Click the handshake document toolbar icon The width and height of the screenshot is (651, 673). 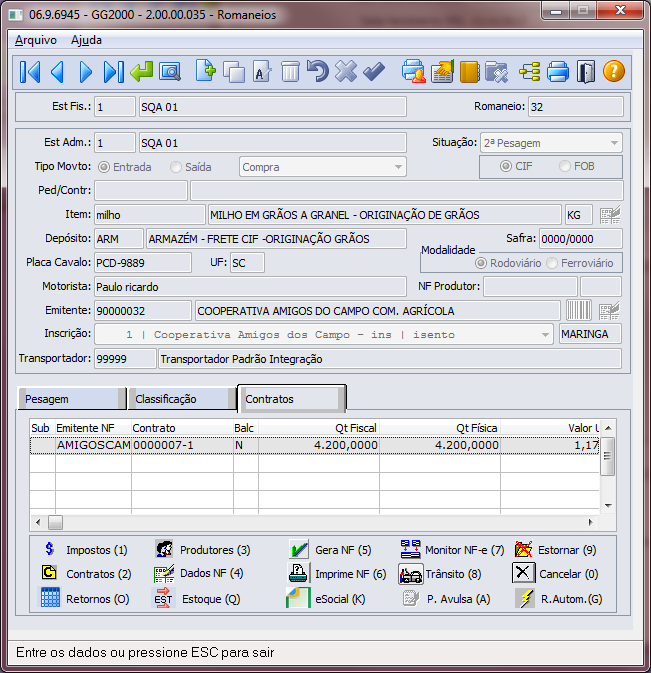(442, 71)
